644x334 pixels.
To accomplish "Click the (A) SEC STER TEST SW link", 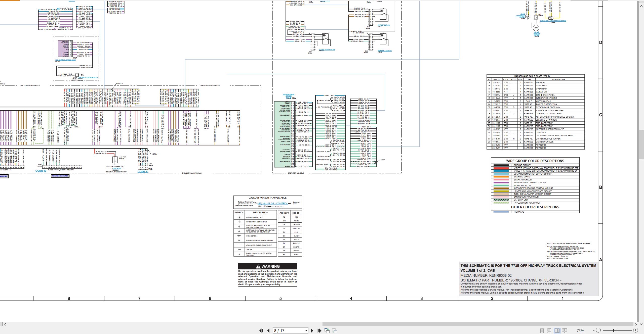I will [327, 50].
